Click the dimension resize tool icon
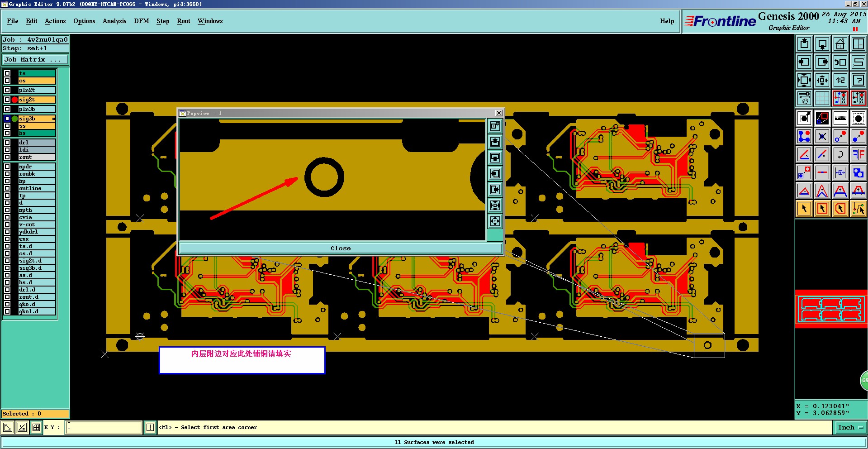Image resolution: width=868 pixels, height=449 pixels. (x=840, y=172)
